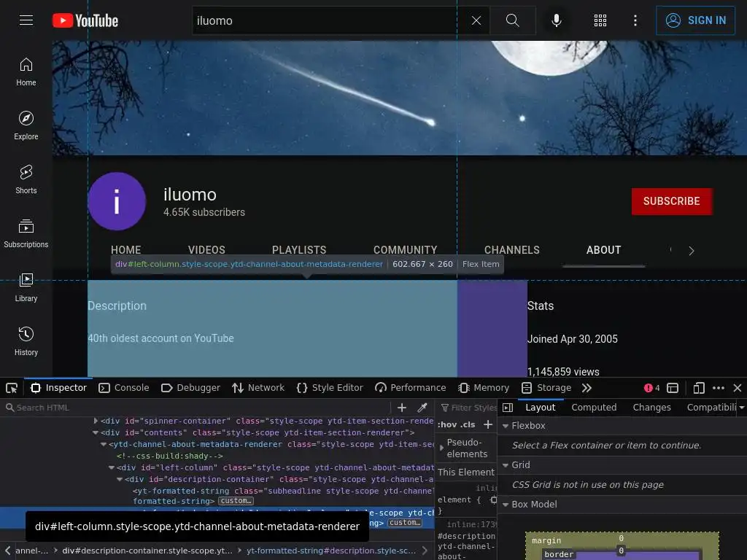This screenshot has height=560, width=747.
Task: Open the Performance tab
Action: click(411, 388)
